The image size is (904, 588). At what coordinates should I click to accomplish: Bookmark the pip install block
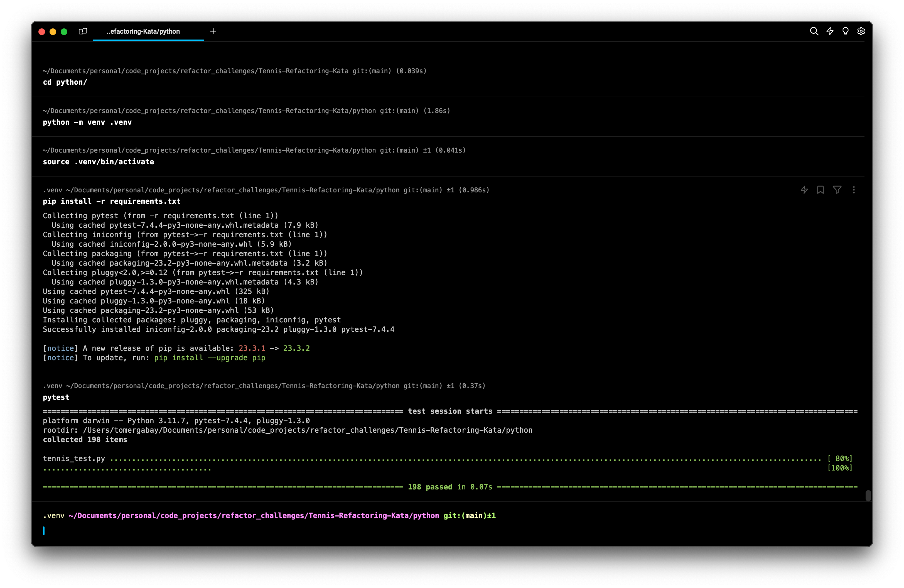821,190
